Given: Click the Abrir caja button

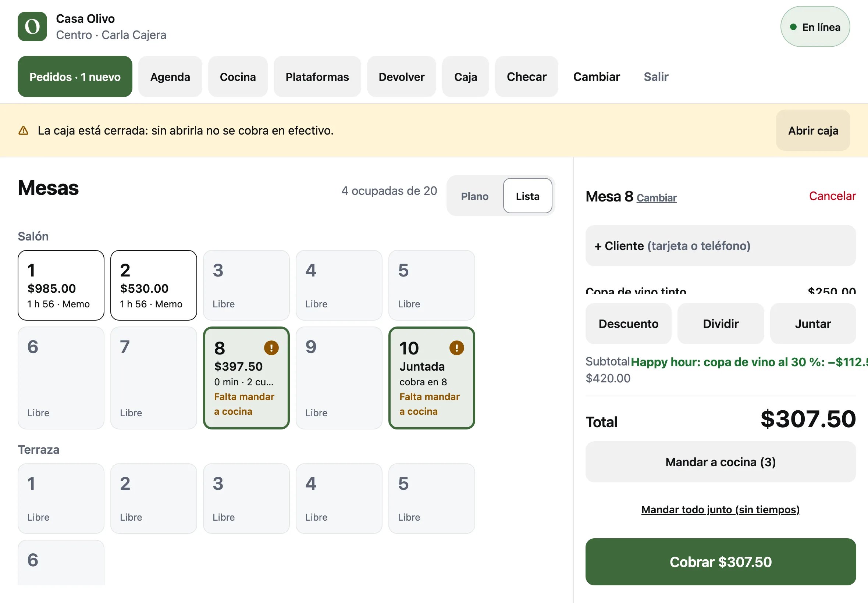Looking at the screenshot, I should [x=813, y=131].
